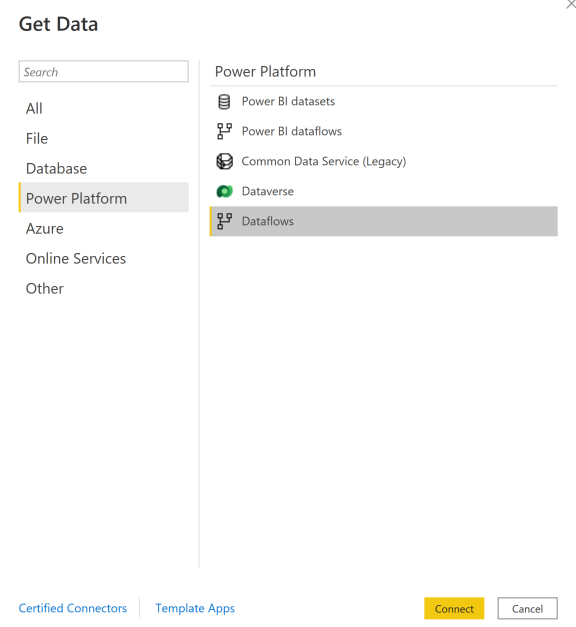Open the Certified Connectors link
Viewport: 576px width, 627px height.
[x=73, y=608]
